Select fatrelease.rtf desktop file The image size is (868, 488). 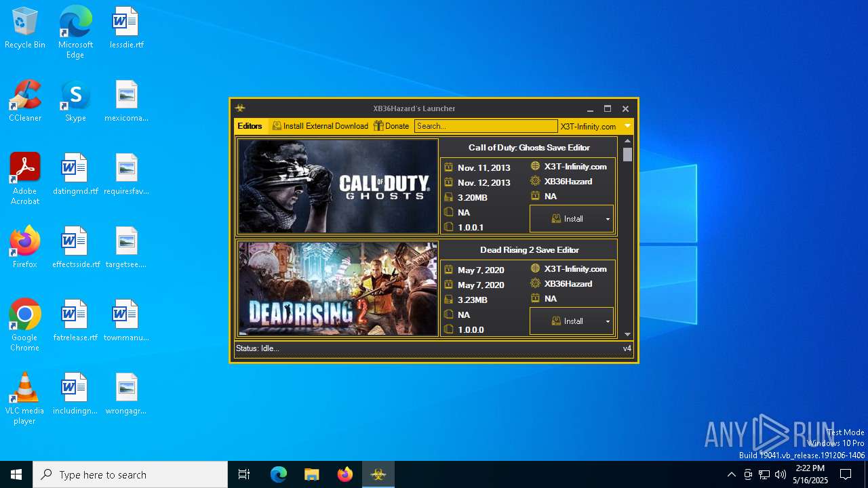click(x=75, y=321)
